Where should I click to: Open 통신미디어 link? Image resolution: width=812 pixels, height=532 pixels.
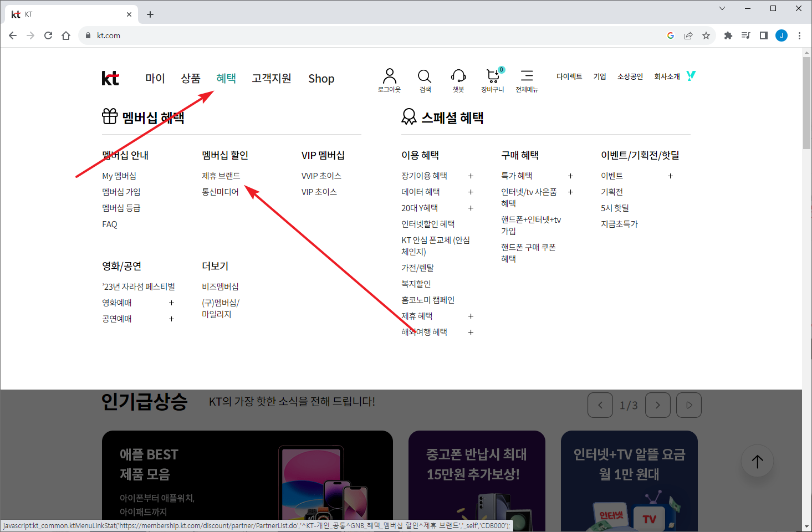coord(220,192)
